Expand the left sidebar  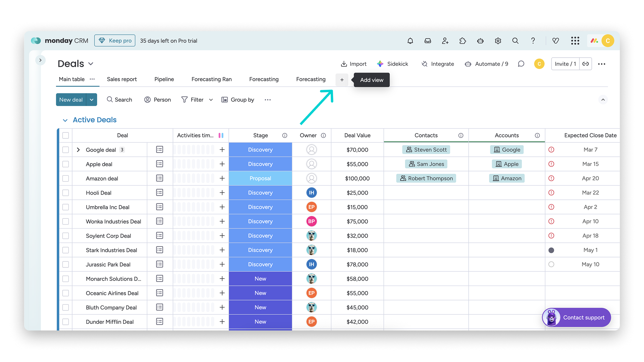pyautogui.click(x=40, y=60)
